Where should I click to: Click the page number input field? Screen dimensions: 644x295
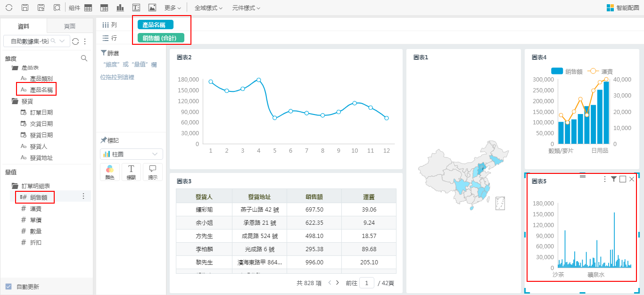point(366,283)
